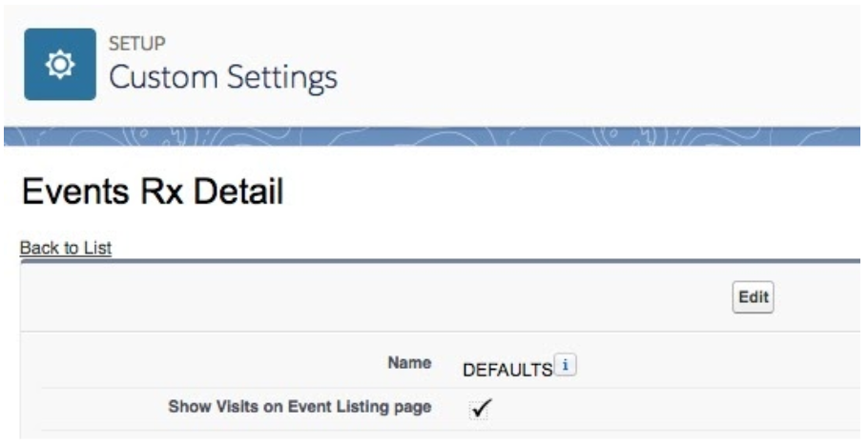The image size is (868, 445).
Task: Click the Show Visits on Event Listing label
Action: [300, 406]
